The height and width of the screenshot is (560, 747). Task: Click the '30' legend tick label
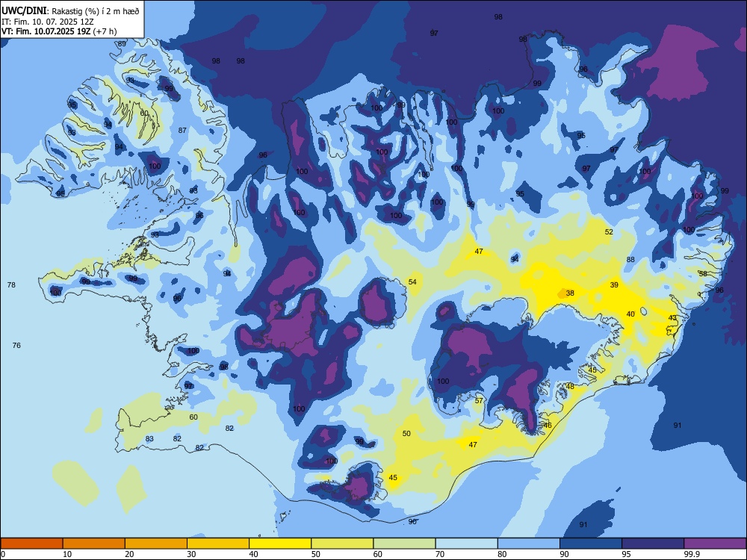click(191, 554)
